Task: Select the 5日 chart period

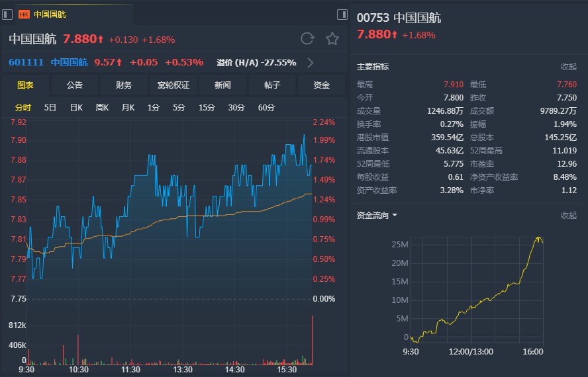Action: pyautogui.click(x=50, y=107)
